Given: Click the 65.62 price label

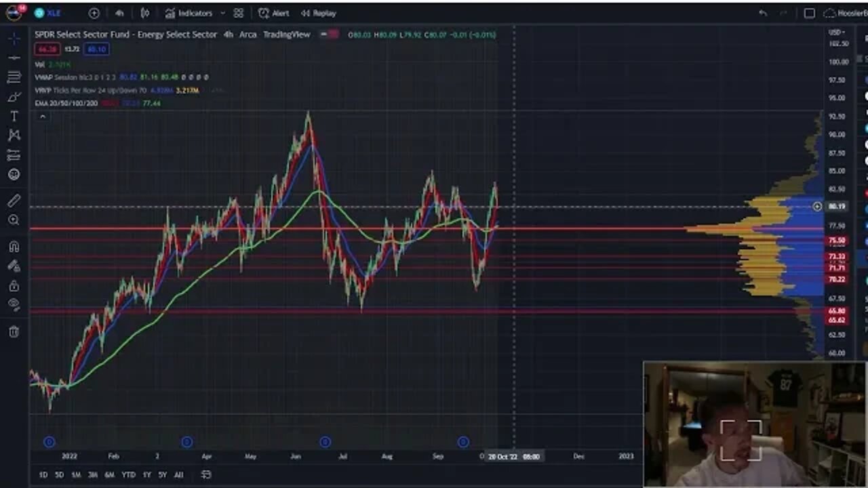Looking at the screenshot, I should pos(837,320).
